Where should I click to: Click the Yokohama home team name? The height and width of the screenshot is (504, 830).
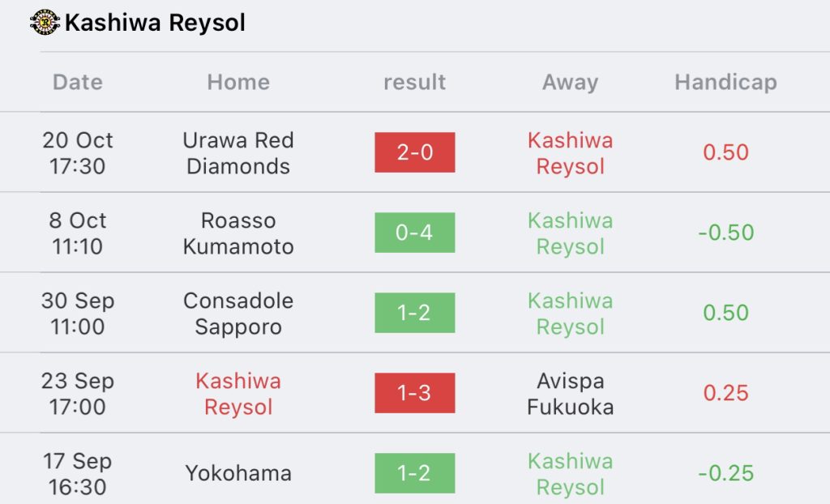238,473
